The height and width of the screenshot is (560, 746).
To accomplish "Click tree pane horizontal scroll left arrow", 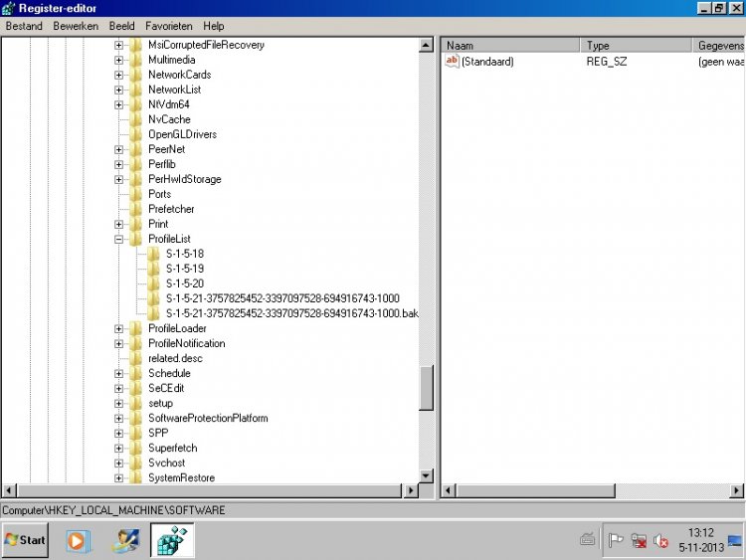I will pyautogui.click(x=9, y=490).
